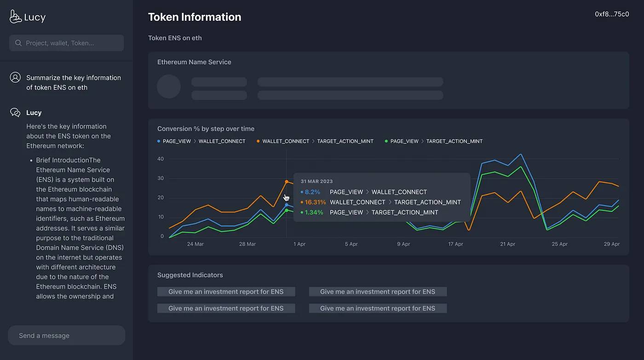The height and width of the screenshot is (360, 644).
Task: Focus the Project, wallet, Token search field
Action: (69, 43)
